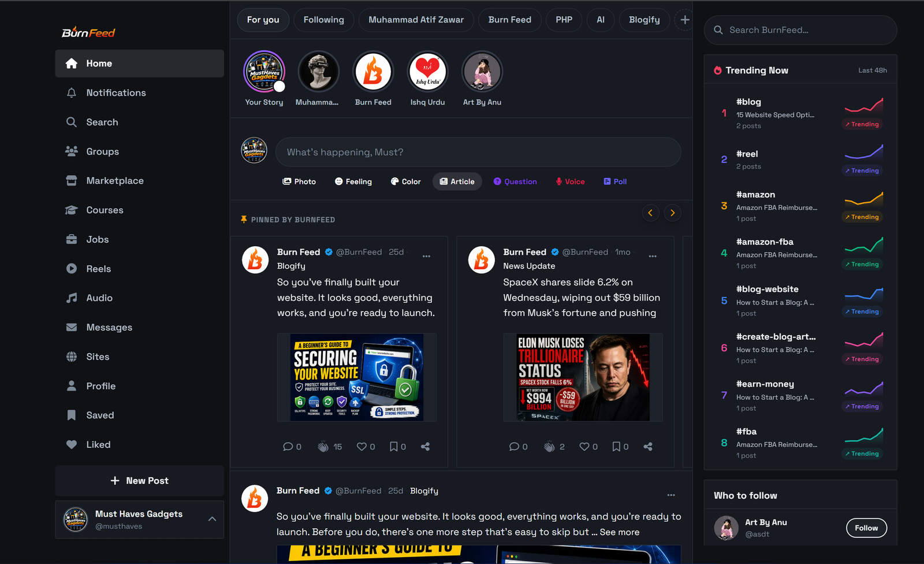
Task: Click the share icon on the Blogify pinned post
Action: [x=426, y=447]
